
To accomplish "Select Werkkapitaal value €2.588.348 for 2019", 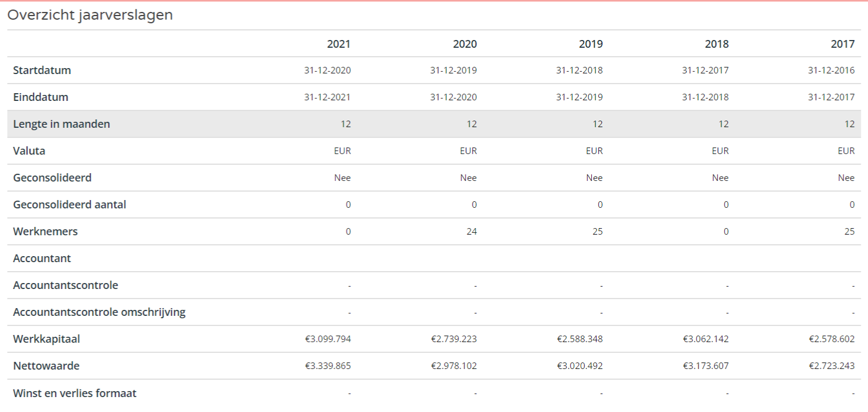I will [x=580, y=339].
